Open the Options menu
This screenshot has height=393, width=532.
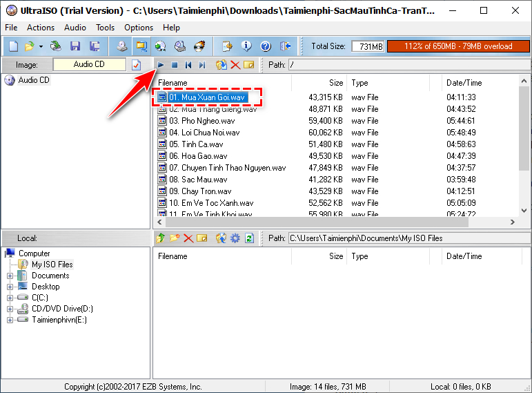click(x=139, y=28)
